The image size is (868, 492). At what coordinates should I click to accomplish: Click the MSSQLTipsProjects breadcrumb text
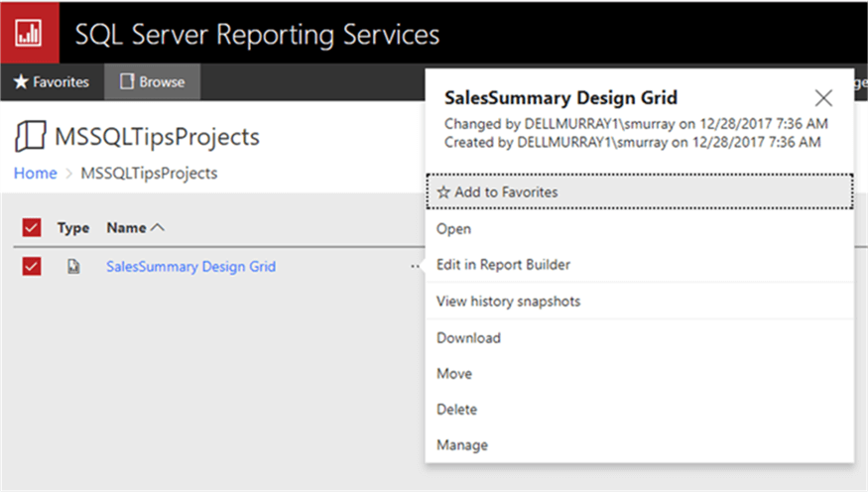149,174
